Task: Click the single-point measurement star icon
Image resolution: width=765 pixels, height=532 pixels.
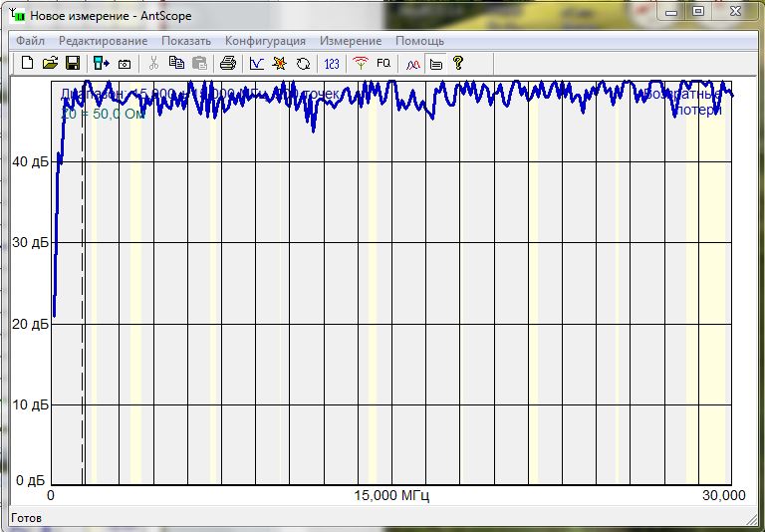Action: 280,63
